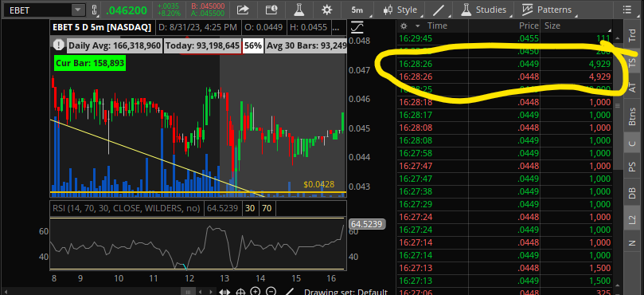644x295 pixels.
Task: Select the 16:28:18 trade row
Action: tap(505, 102)
